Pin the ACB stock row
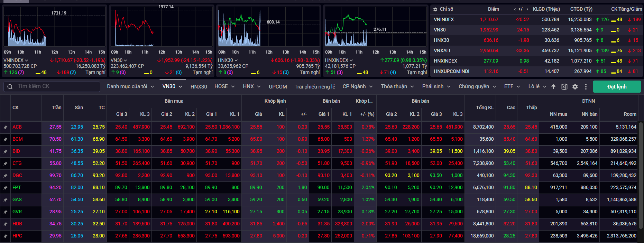This screenshot has width=644, height=243. (x=6, y=127)
